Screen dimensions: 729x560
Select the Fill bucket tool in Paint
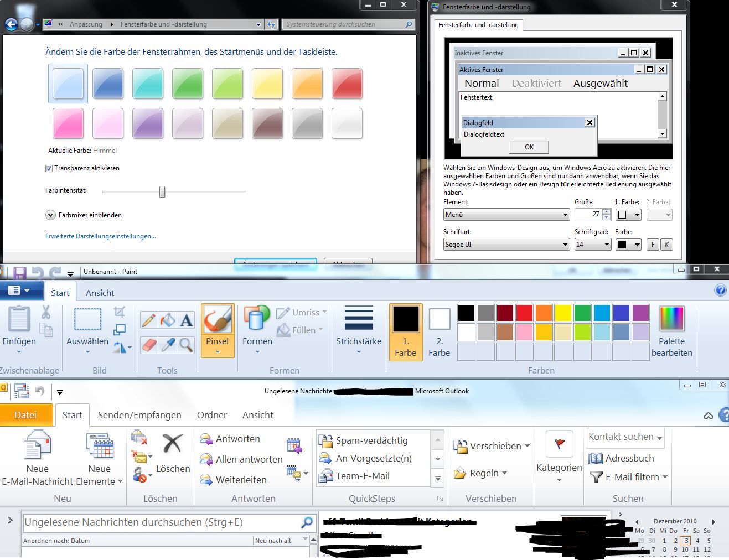pos(167,320)
